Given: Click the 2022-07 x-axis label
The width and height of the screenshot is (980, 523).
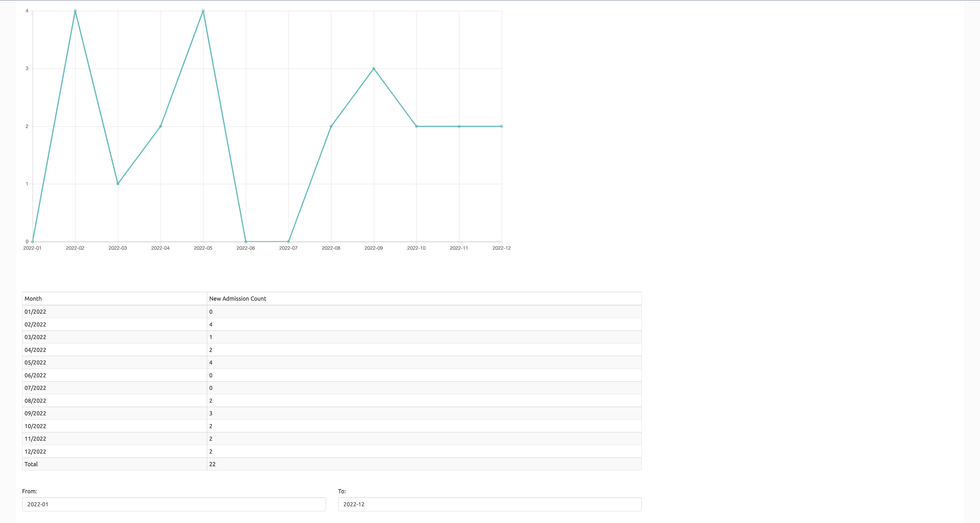Looking at the screenshot, I should (x=288, y=248).
